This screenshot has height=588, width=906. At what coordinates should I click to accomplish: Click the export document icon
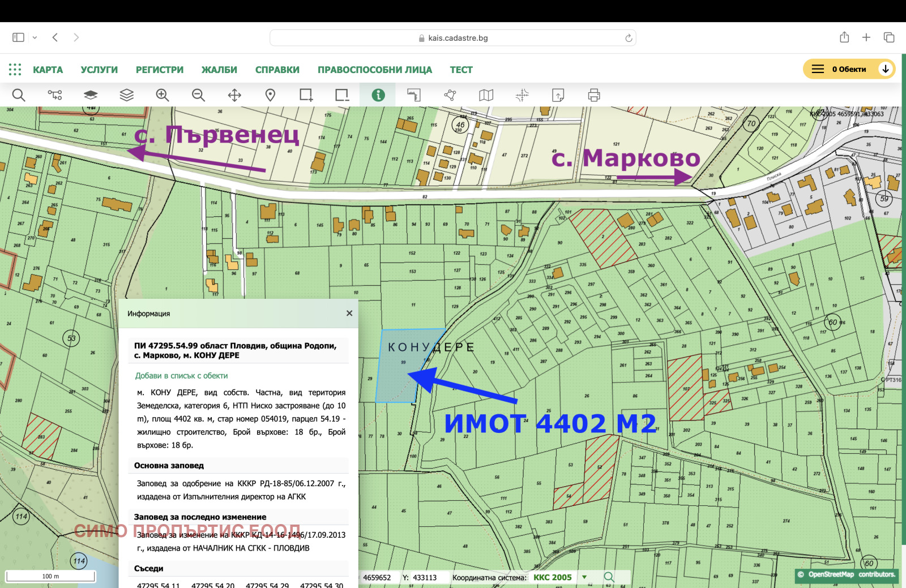[x=558, y=95]
